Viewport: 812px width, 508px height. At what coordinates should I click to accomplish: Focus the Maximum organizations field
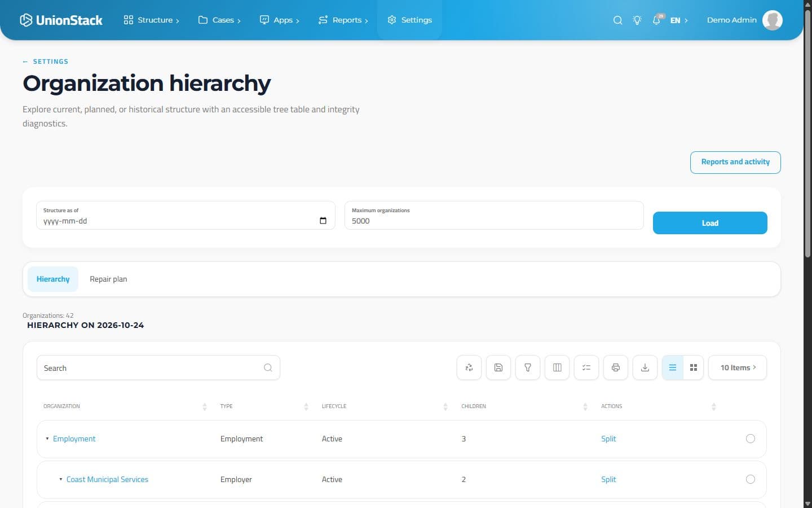(494, 216)
